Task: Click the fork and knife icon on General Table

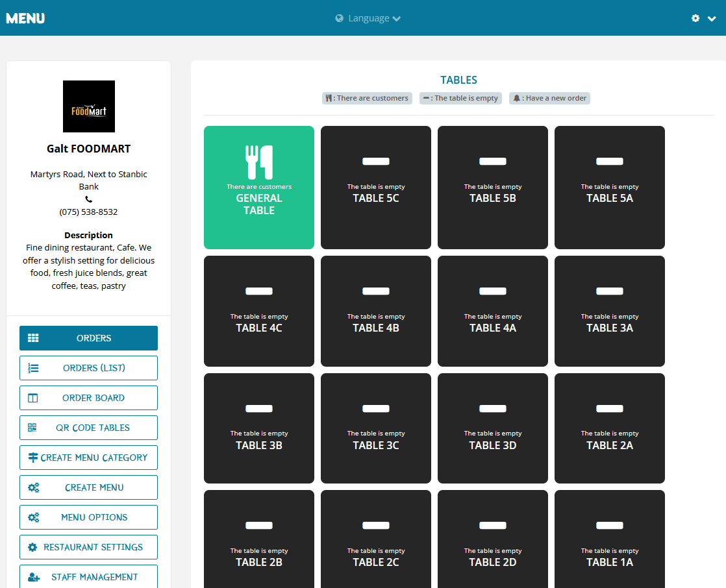Action: 259,162
